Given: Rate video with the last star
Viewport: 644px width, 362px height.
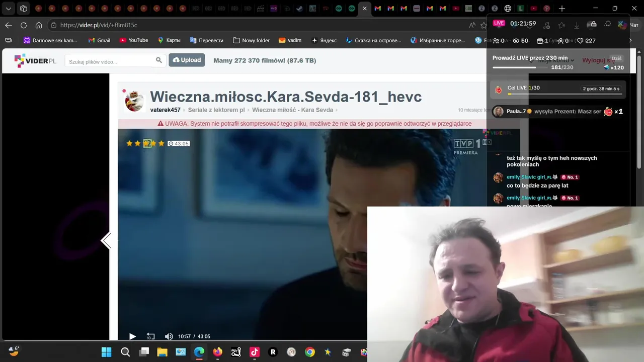Looking at the screenshot, I should [x=162, y=144].
